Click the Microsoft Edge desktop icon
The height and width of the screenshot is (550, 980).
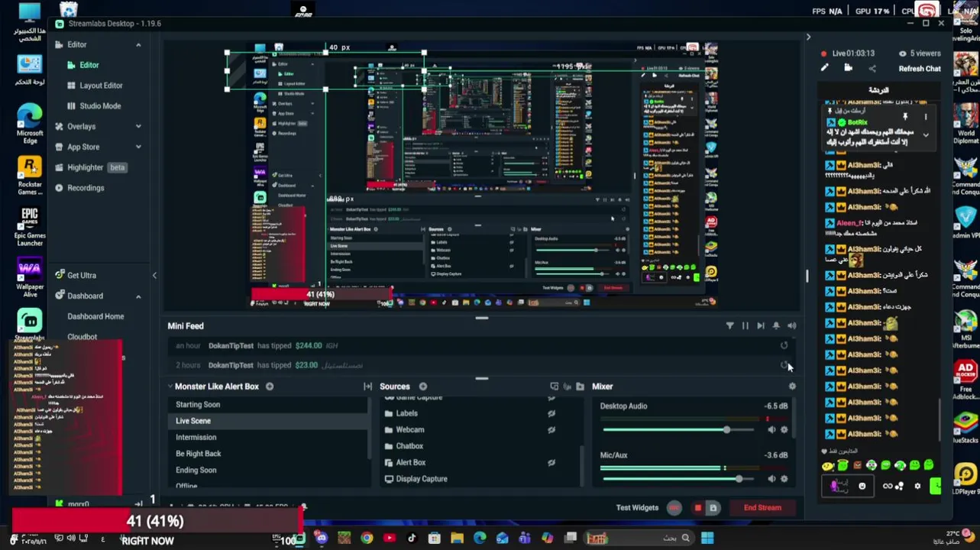(x=29, y=122)
